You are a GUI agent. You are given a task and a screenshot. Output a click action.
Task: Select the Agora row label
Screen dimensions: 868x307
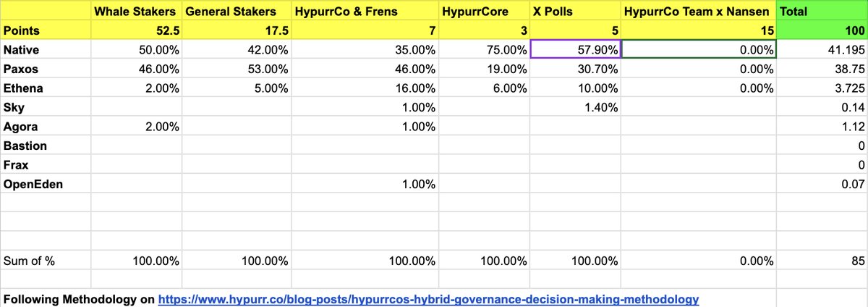tap(46, 127)
